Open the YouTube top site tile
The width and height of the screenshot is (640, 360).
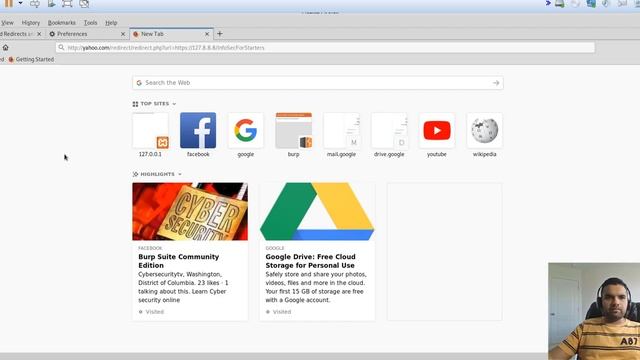[437, 130]
